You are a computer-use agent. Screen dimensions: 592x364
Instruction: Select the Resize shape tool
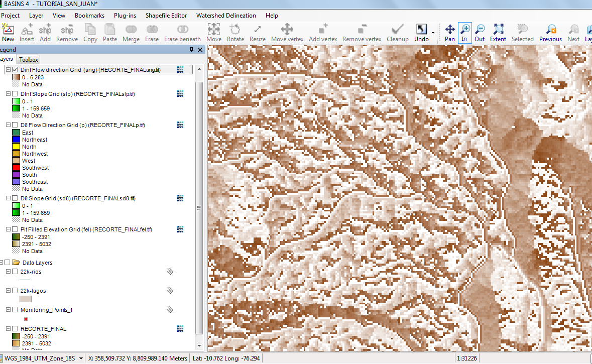[258, 33]
